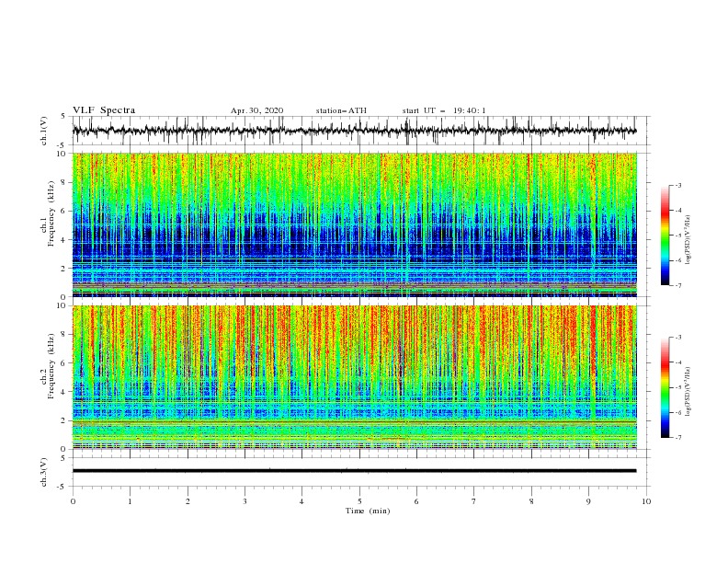Click the 'start UT = 19:40:1' text
This screenshot has height=563, width=728.
tap(444, 110)
